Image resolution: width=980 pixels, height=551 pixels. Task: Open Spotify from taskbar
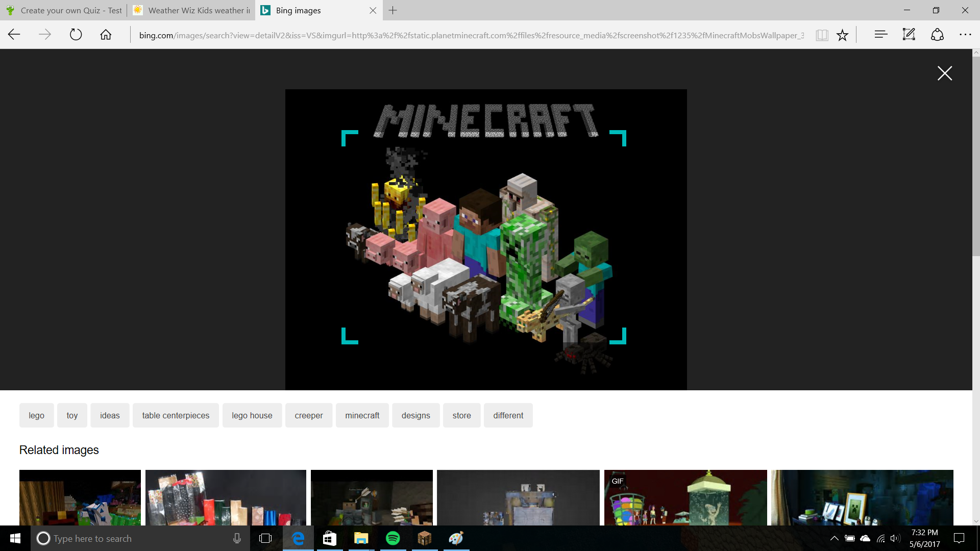pos(393,538)
